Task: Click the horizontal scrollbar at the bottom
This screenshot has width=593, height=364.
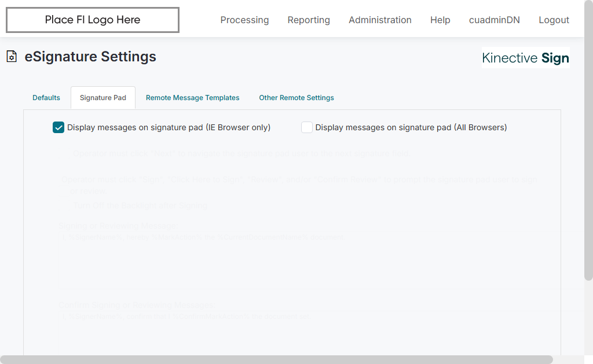Action: point(278,359)
